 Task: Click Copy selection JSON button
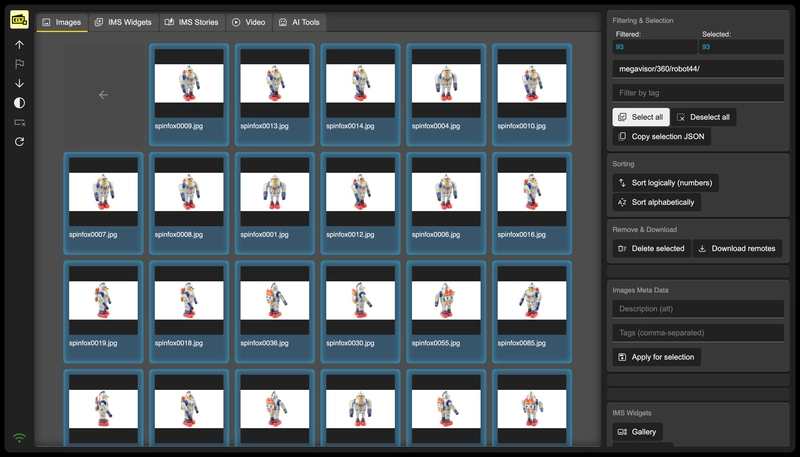pyautogui.click(x=662, y=137)
